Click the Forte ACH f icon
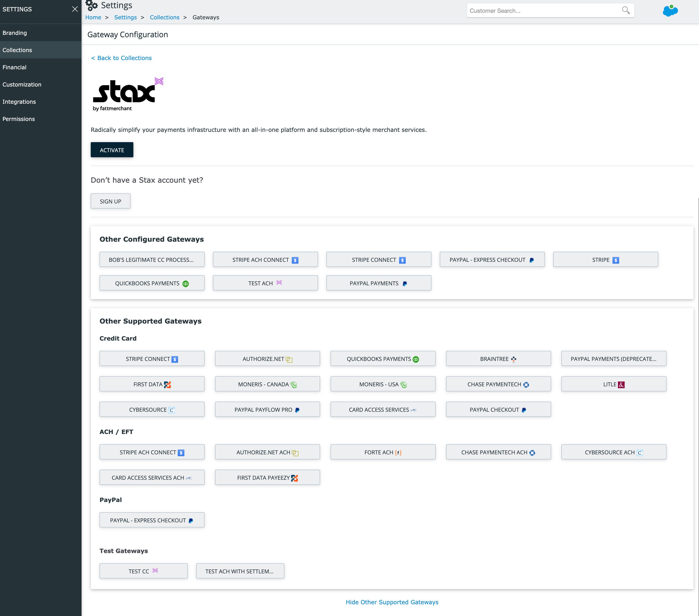Image resolution: width=699 pixels, height=616 pixels. (398, 453)
